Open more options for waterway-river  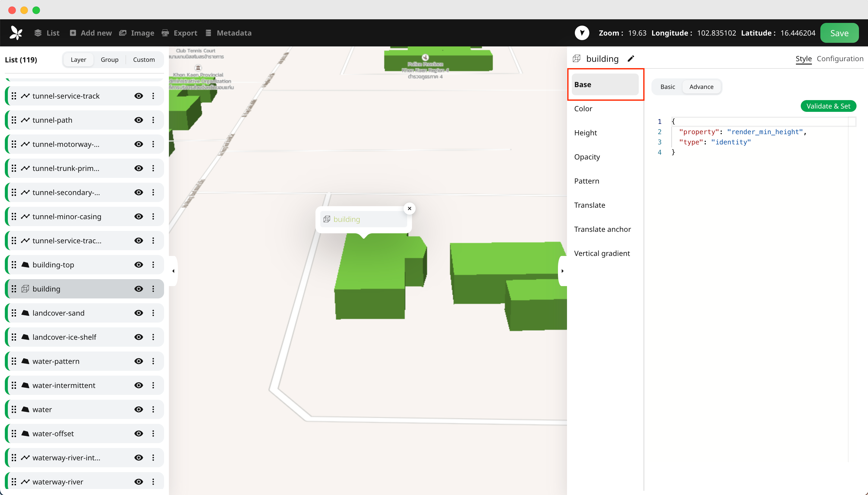click(x=154, y=482)
